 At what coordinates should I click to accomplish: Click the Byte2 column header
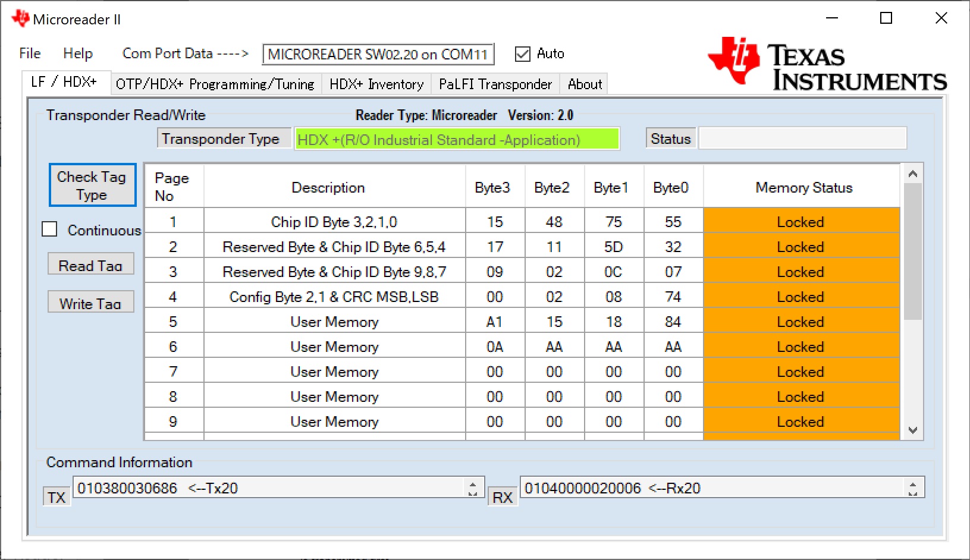[554, 187]
